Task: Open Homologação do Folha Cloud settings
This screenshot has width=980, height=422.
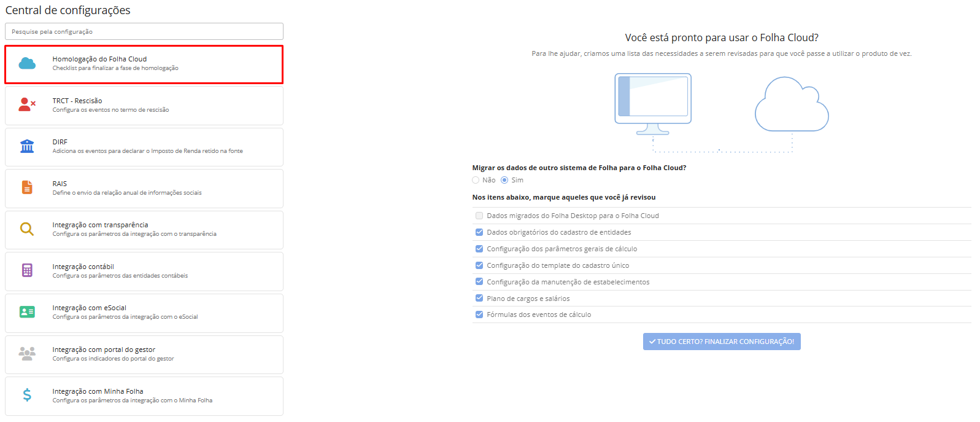Action: click(144, 64)
